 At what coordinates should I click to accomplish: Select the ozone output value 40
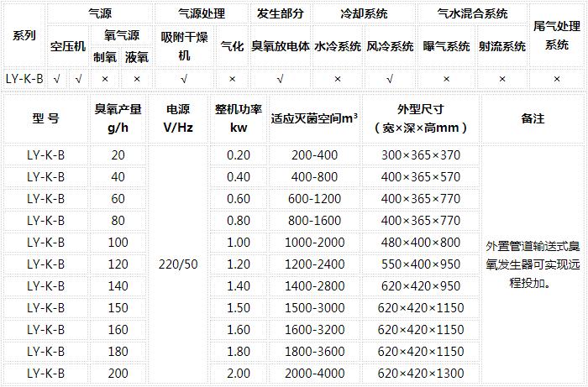coord(118,177)
